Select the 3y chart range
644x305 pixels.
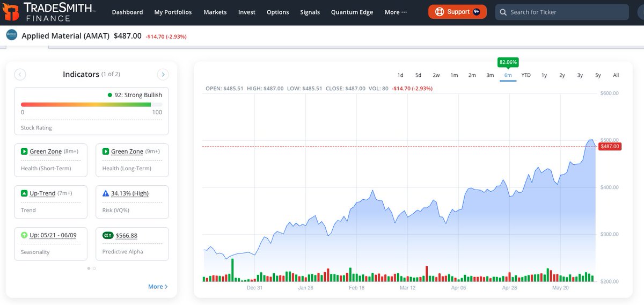(x=580, y=75)
